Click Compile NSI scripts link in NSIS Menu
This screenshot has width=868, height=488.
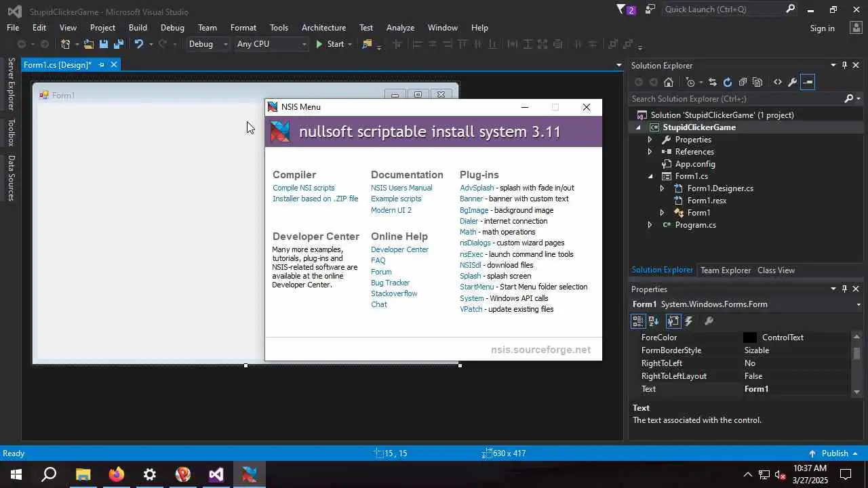[x=304, y=188]
